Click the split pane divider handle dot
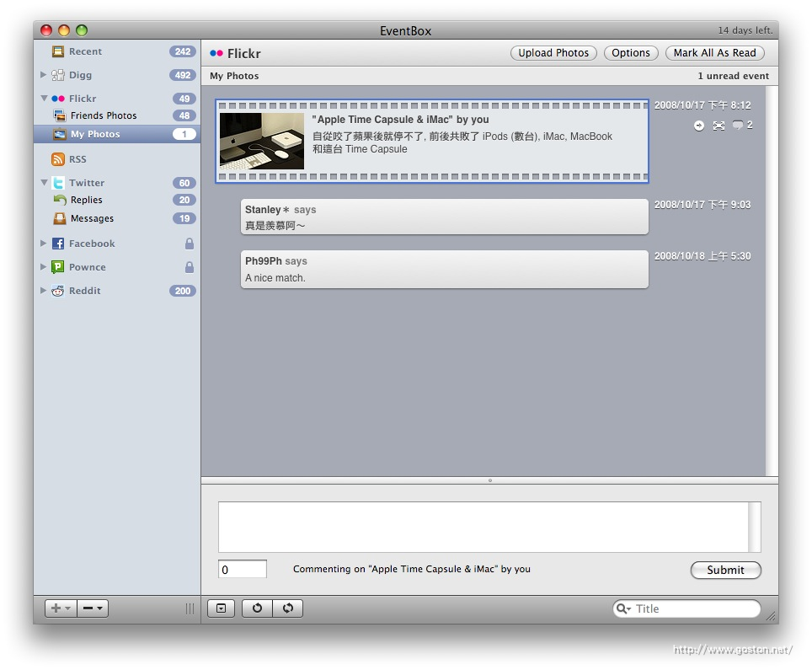Image resolution: width=812 pixels, height=670 pixels. [x=490, y=480]
